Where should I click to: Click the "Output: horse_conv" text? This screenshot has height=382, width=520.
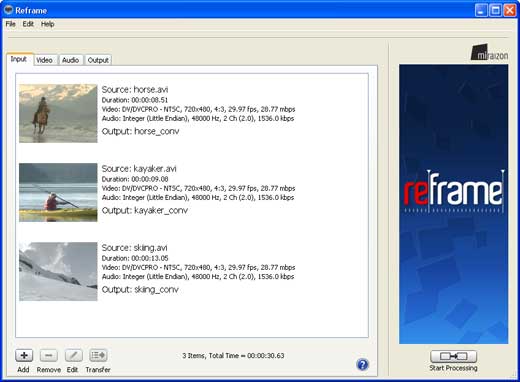[x=140, y=131]
